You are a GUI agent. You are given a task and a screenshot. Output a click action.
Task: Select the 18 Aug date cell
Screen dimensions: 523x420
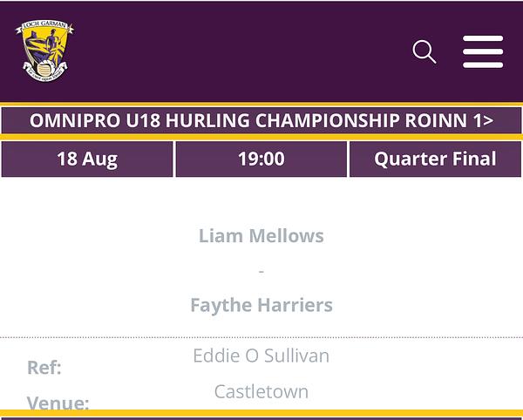[x=87, y=159]
